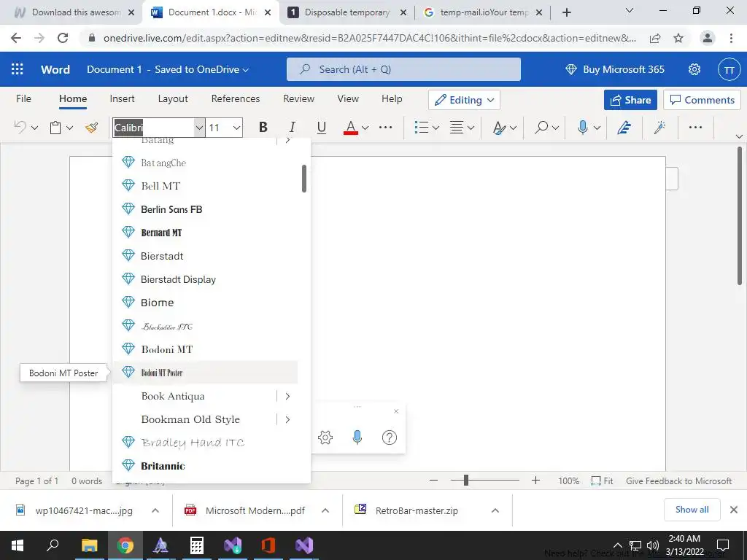
Task: Toggle italic formatting
Action: 292,127
